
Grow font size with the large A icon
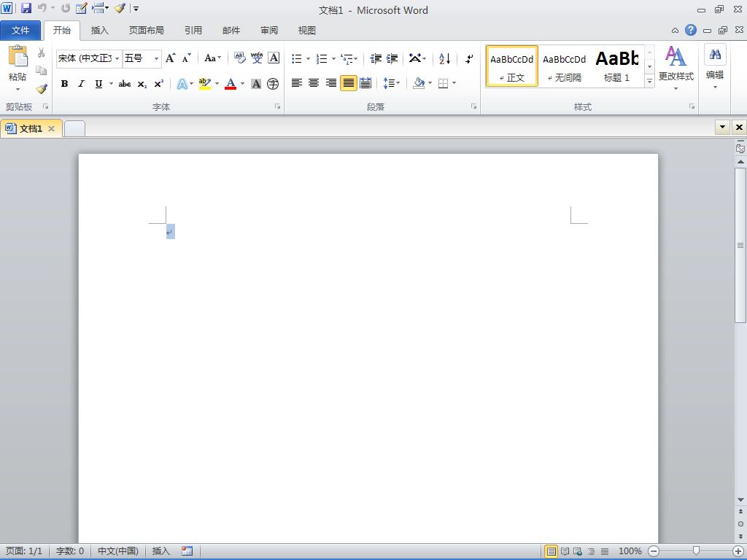click(x=171, y=58)
